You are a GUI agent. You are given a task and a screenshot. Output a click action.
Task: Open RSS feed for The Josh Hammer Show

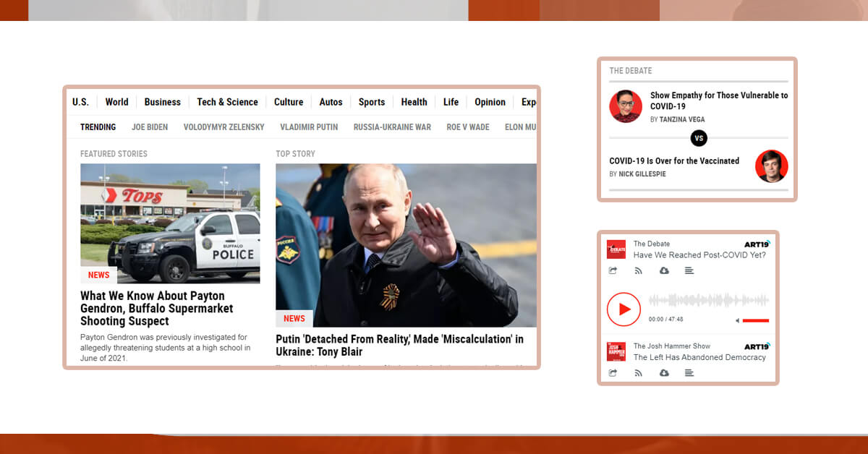[638, 373]
